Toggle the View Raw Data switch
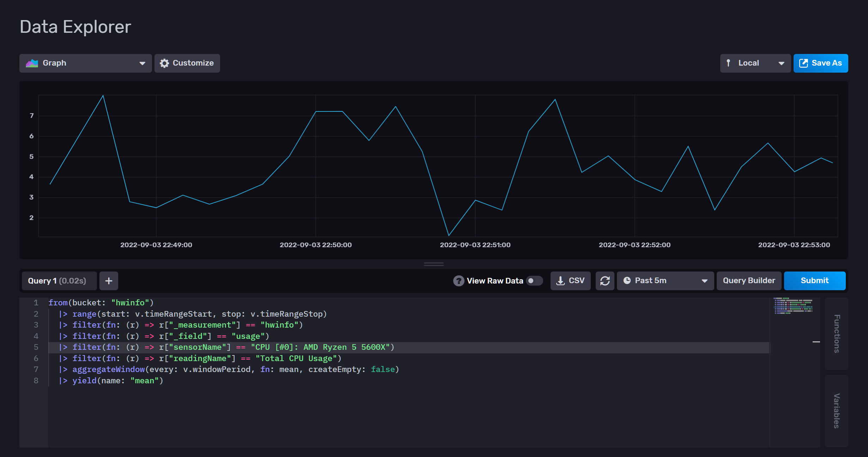Image resolution: width=868 pixels, height=457 pixels. (x=534, y=281)
